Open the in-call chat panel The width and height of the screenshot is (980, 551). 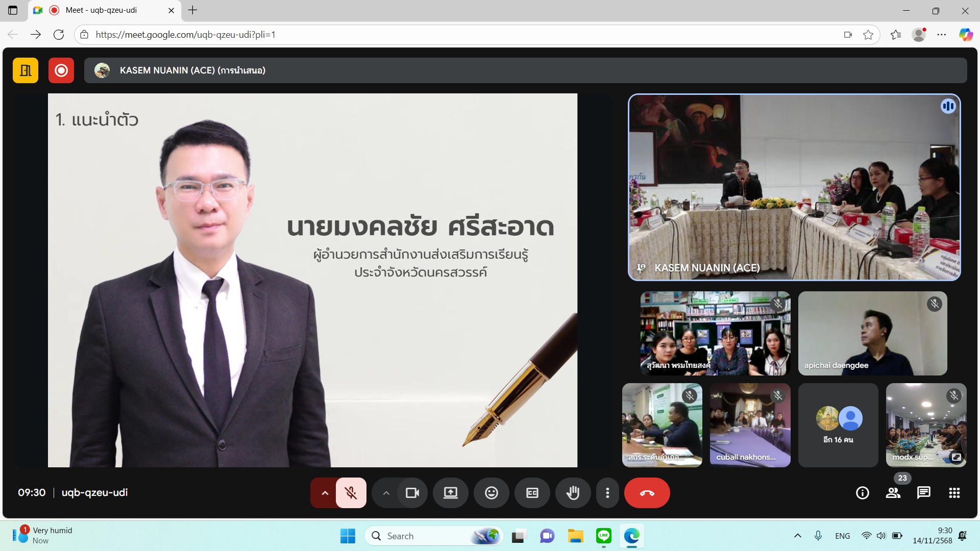click(x=924, y=493)
